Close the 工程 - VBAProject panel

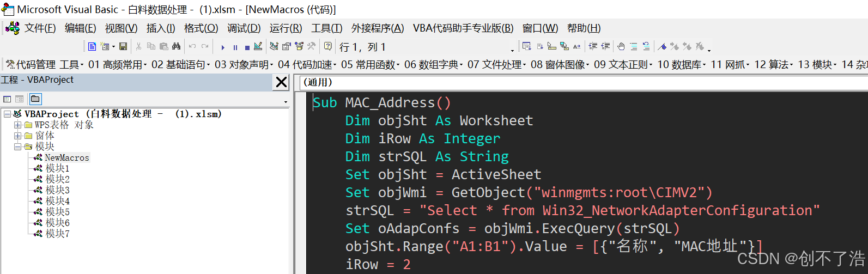pos(281,82)
